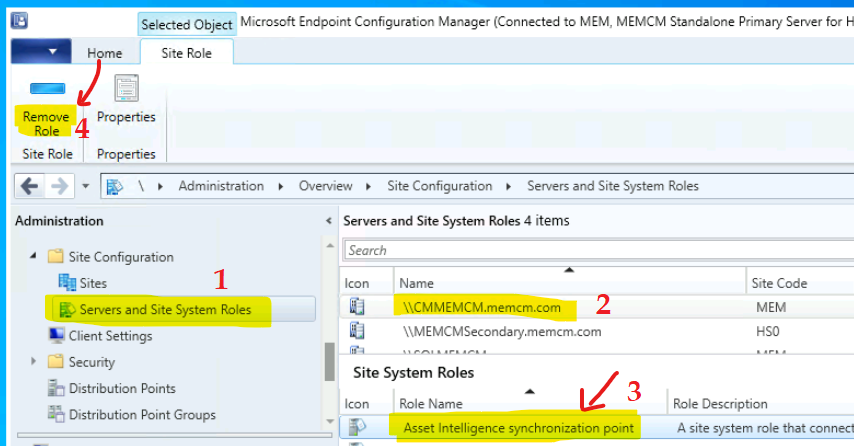This screenshot has height=446, width=854.
Task: Collapse the Administration navigation pane
Action: [328, 221]
